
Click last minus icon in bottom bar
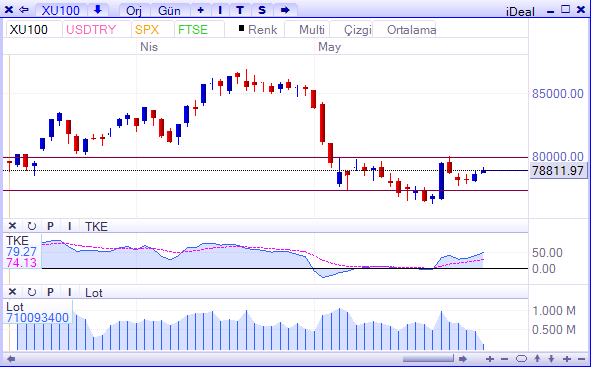click(581, 359)
